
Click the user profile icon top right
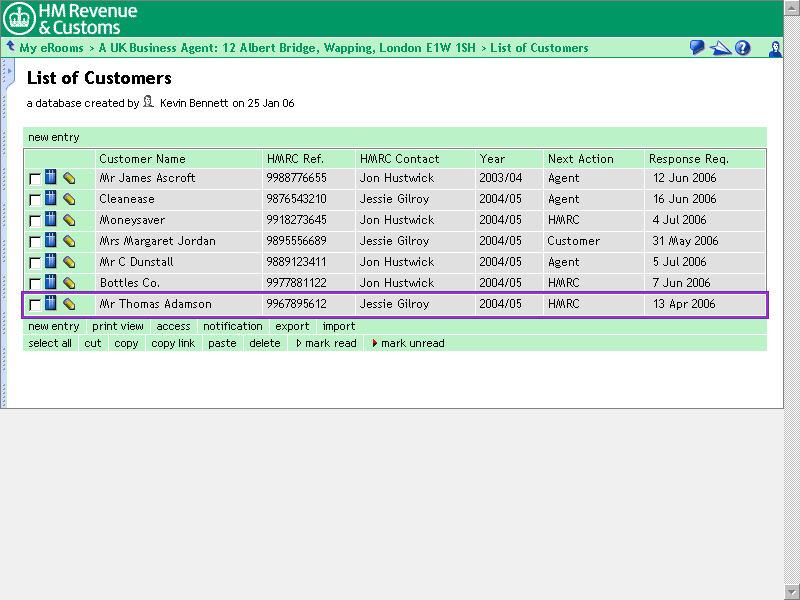point(775,48)
